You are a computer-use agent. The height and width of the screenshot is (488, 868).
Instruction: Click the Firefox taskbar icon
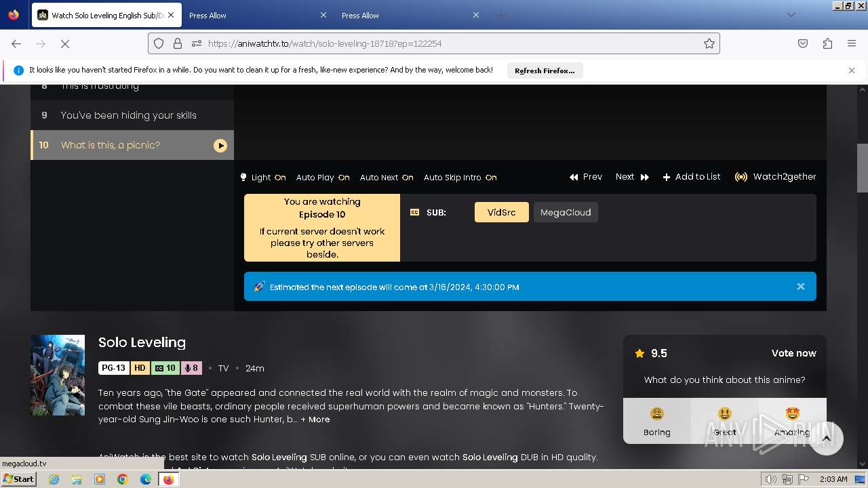168,479
